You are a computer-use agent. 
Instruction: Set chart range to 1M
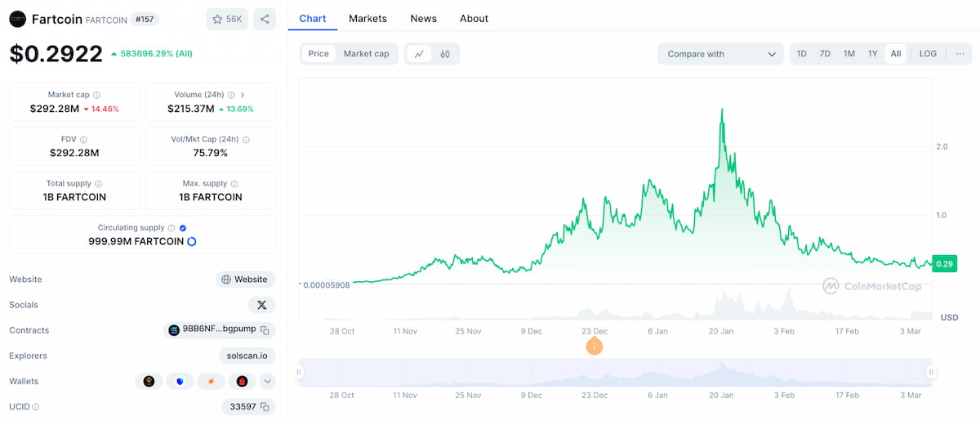(x=849, y=54)
